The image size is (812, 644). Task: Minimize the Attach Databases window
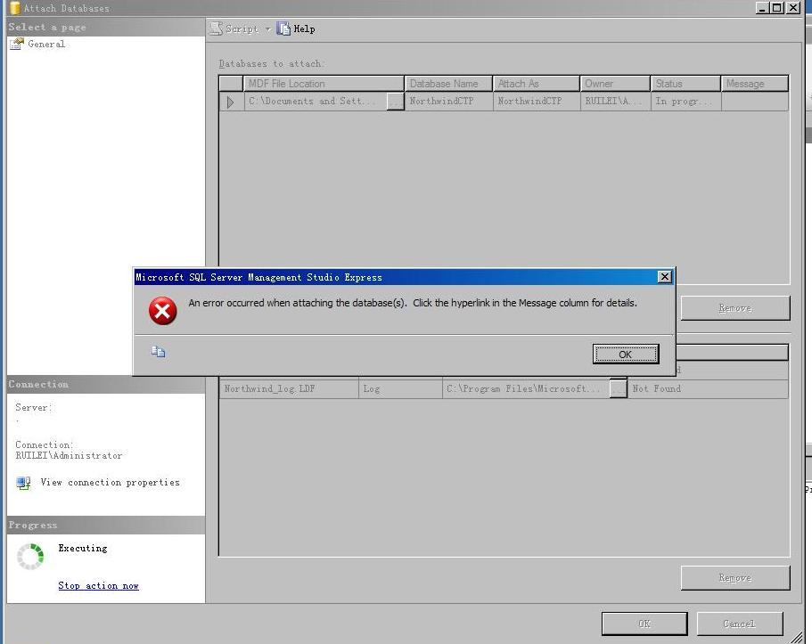point(762,8)
